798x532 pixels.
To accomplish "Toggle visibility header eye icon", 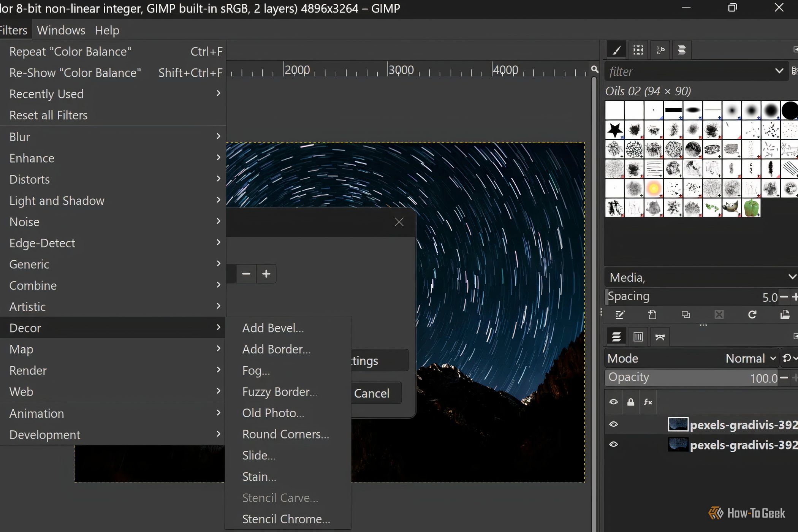I will point(613,402).
